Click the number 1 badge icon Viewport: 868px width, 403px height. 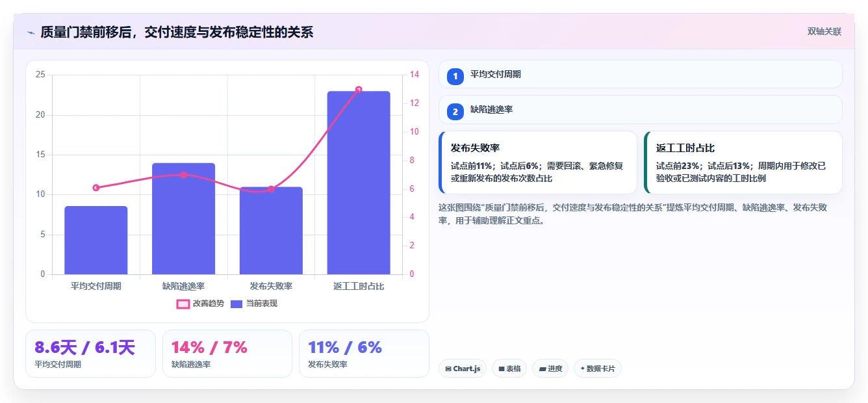(x=455, y=76)
